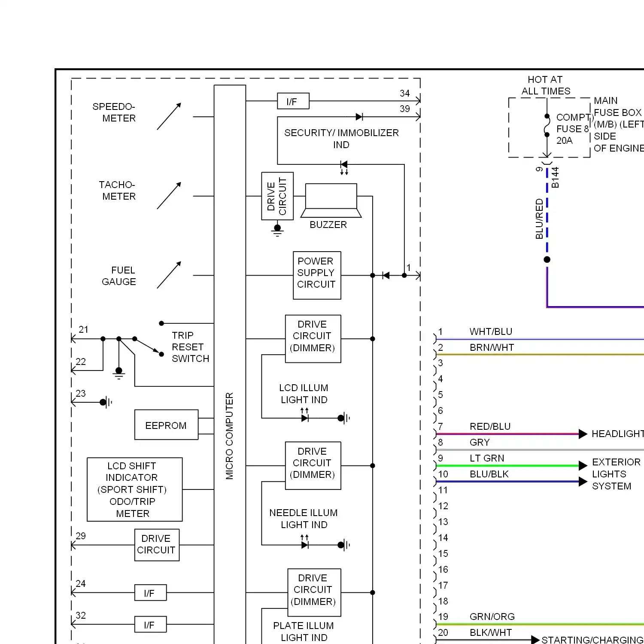Click the speedometer needle arrow symbol
The height and width of the screenshot is (644, 644).
[x=169, y=116]
